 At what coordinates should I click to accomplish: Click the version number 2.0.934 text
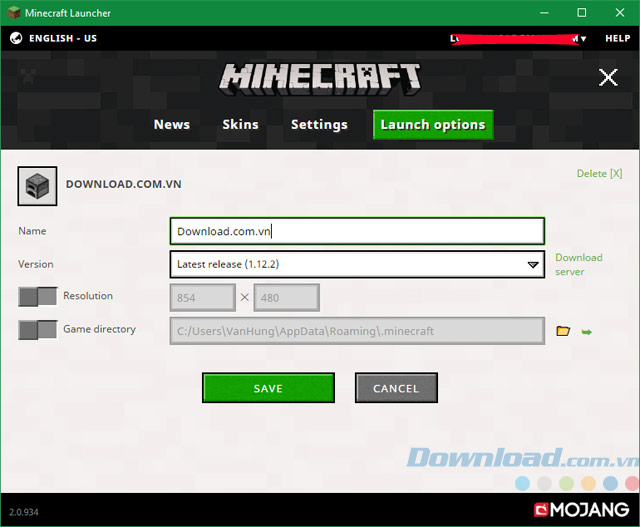(24, 512)
